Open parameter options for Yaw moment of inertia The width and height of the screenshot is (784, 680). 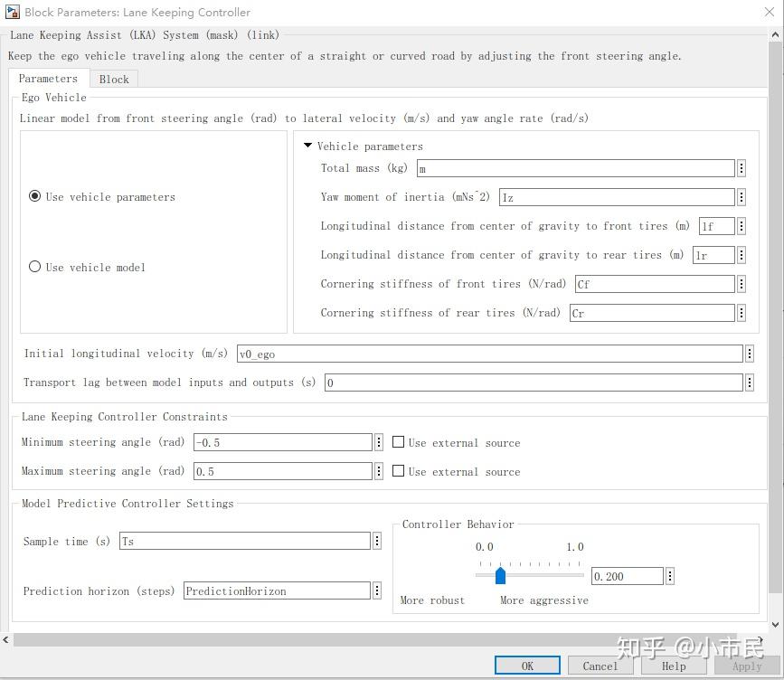[741, 197]
